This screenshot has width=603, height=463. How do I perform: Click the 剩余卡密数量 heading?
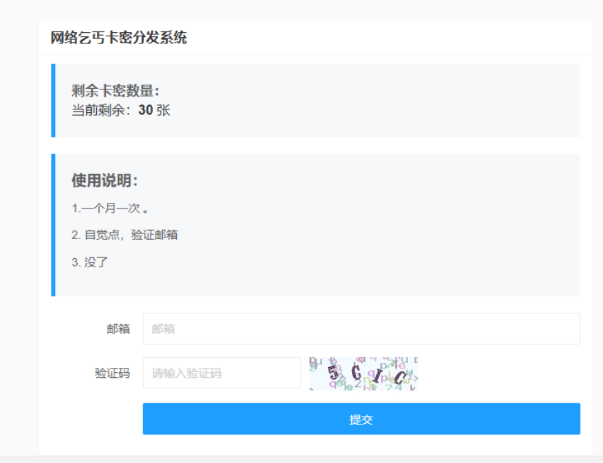[115, 91]
